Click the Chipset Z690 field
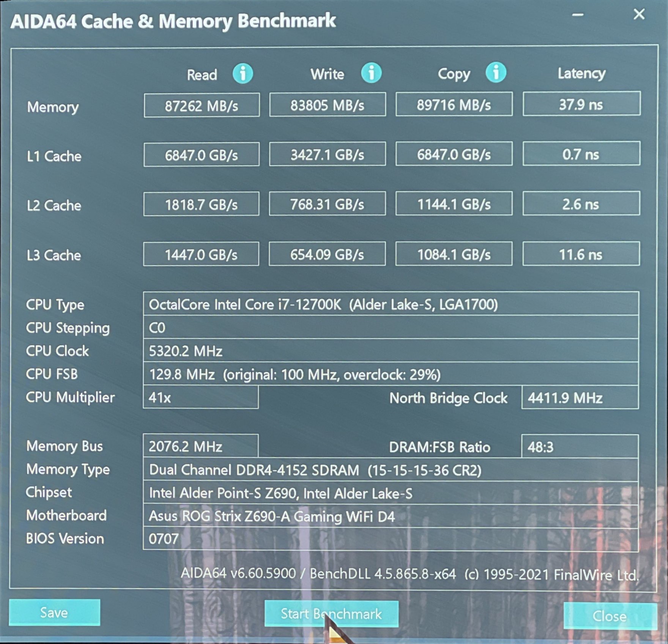Image resolution: width=668 pixels, height=644 pixels. coord(391,493)
